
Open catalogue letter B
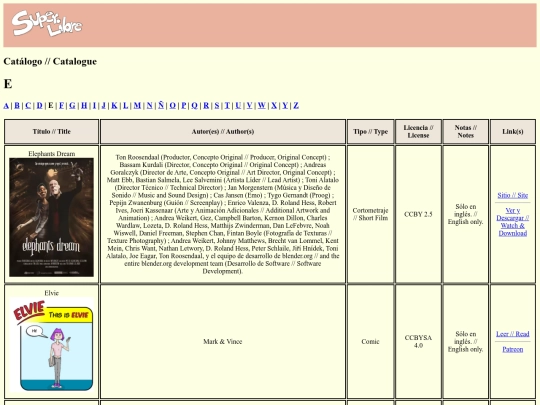17,105
